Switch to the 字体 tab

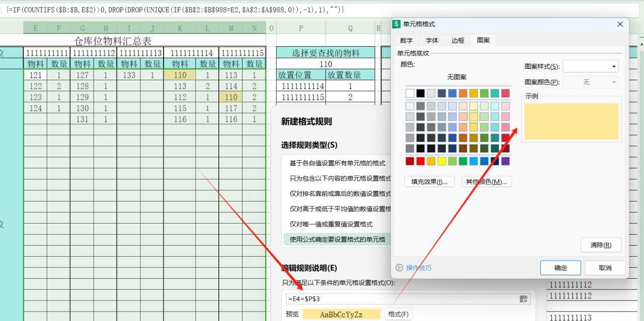point(432,41)
